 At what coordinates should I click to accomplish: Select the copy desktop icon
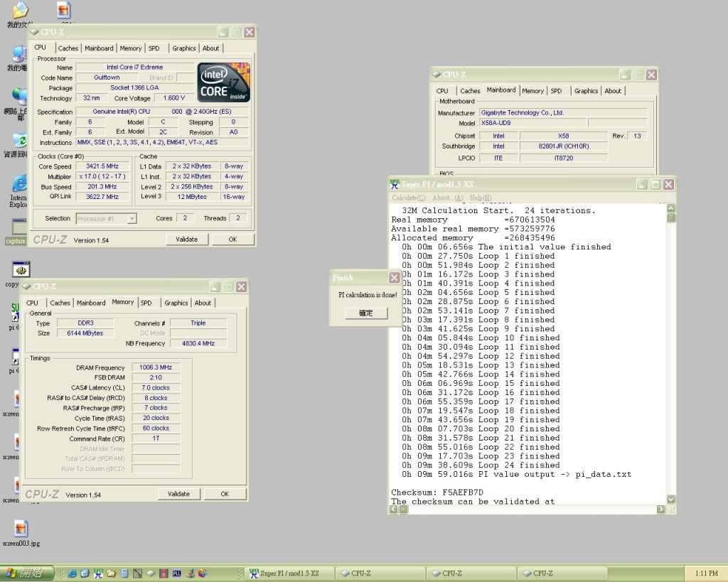19,274
